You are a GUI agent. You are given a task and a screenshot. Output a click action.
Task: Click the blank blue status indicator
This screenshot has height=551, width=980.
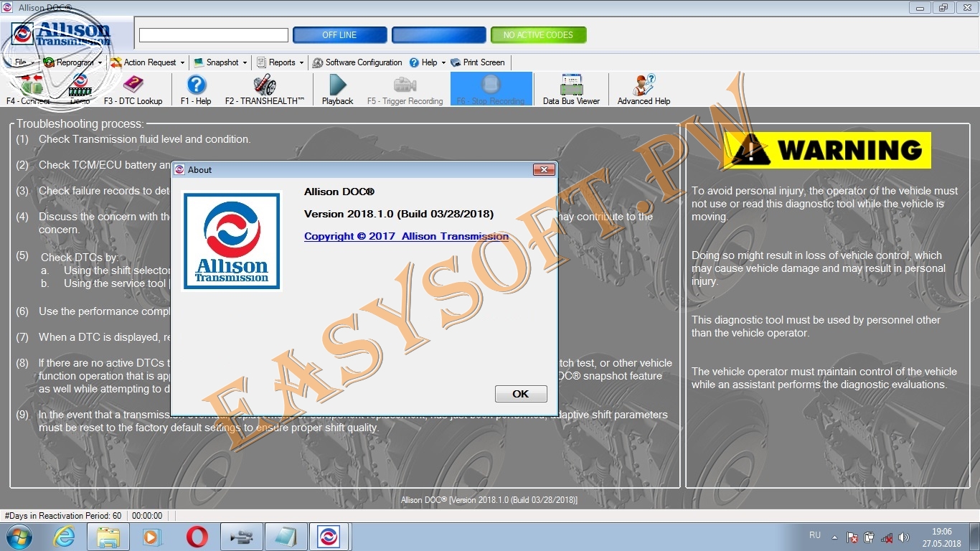coord(439,34)
